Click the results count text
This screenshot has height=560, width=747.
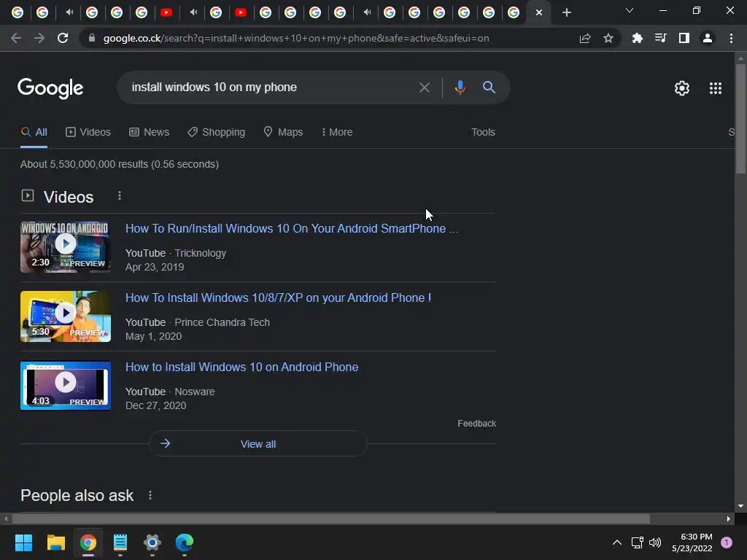point(120,164)
